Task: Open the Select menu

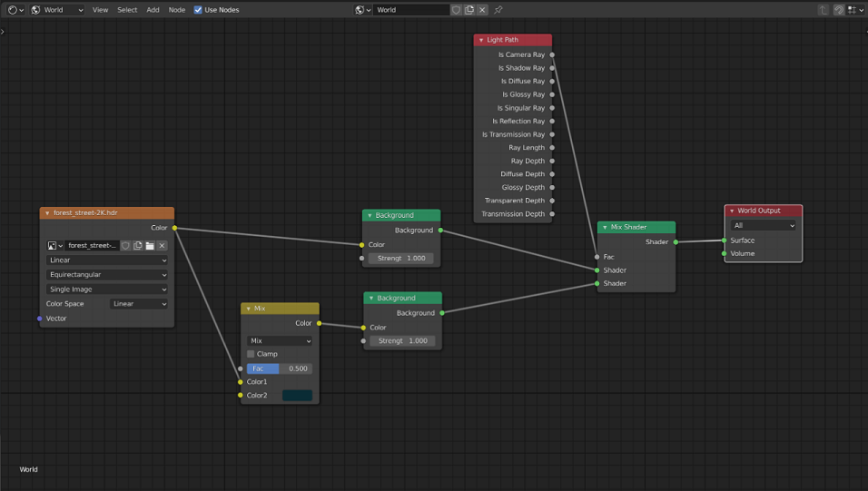Action: (x=127, y=9)
